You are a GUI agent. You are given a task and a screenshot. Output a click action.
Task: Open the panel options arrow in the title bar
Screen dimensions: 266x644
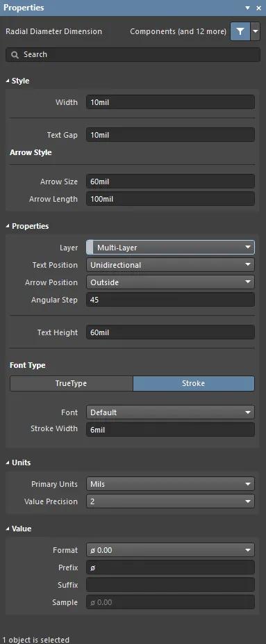[247, 8]
